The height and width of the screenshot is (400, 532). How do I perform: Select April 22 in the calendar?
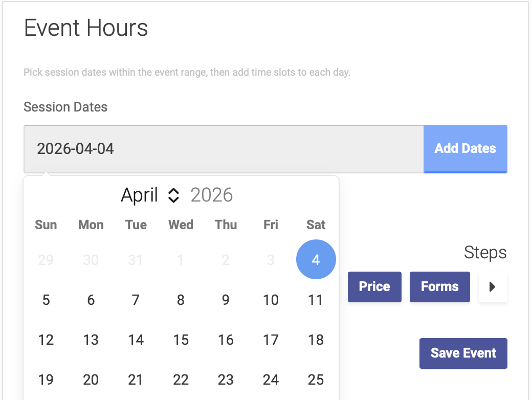(x=181, y=380)
